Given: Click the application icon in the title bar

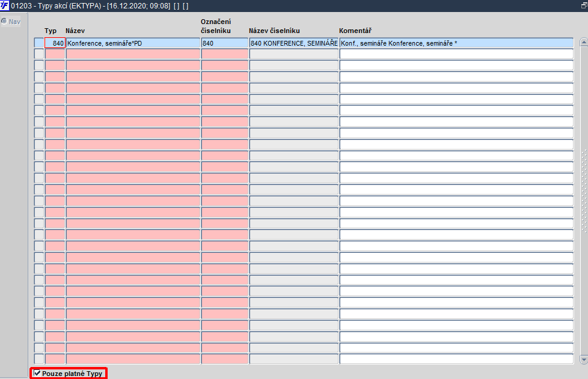Looking at the screenshot, I should pyautogui.click(x=4, y=5).
